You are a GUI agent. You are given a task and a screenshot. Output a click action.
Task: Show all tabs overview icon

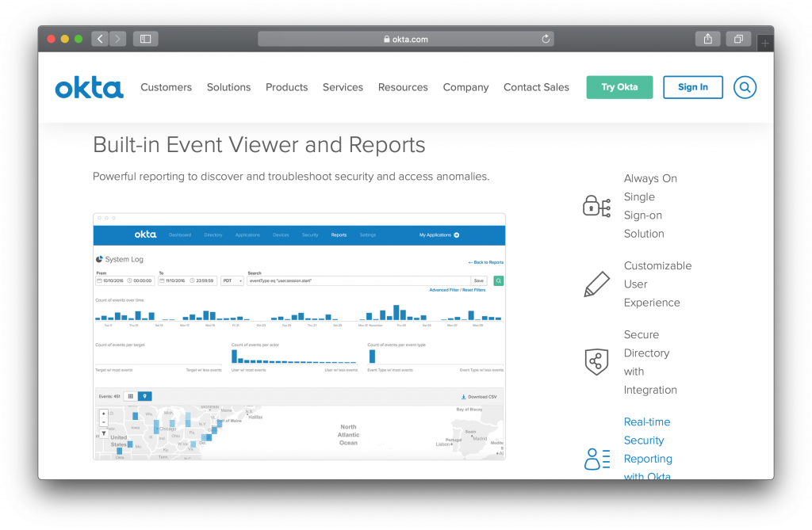point(738,39)
